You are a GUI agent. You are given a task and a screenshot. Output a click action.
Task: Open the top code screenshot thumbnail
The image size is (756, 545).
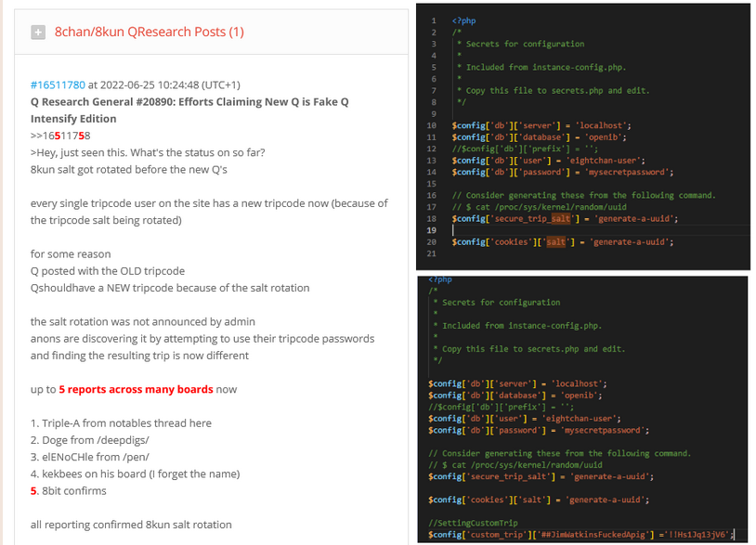[583, 136]
